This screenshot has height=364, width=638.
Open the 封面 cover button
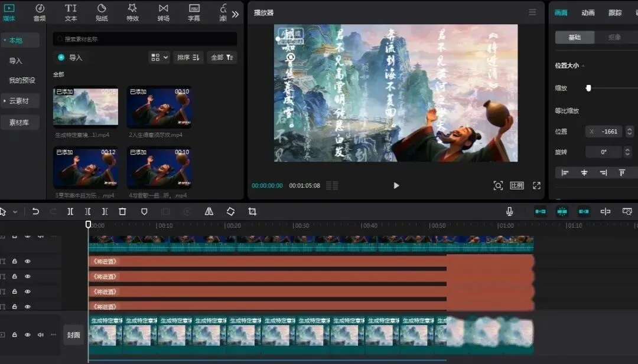pos(74,335)
